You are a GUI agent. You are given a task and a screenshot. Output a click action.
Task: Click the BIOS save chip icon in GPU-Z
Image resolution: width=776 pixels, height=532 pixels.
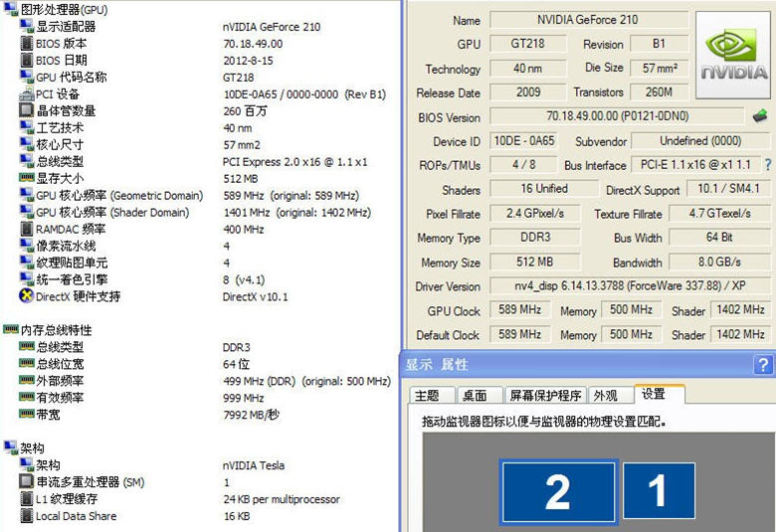click(760, 116)
